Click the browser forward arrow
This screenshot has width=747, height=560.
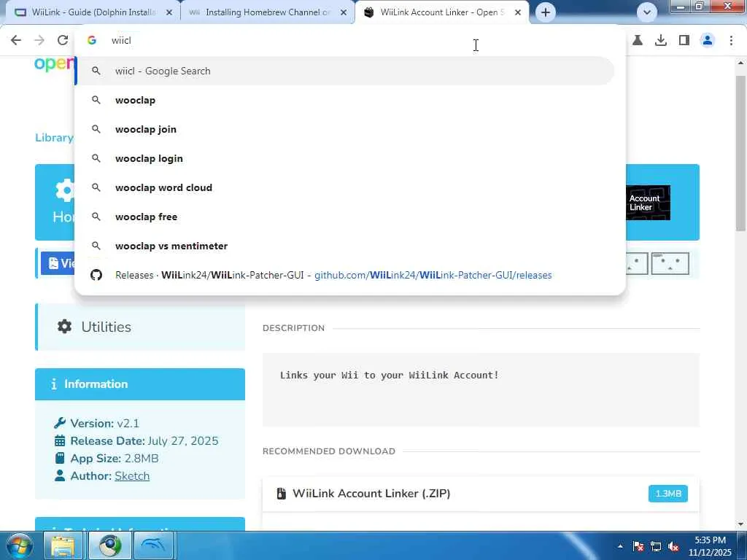coord(39,41)
